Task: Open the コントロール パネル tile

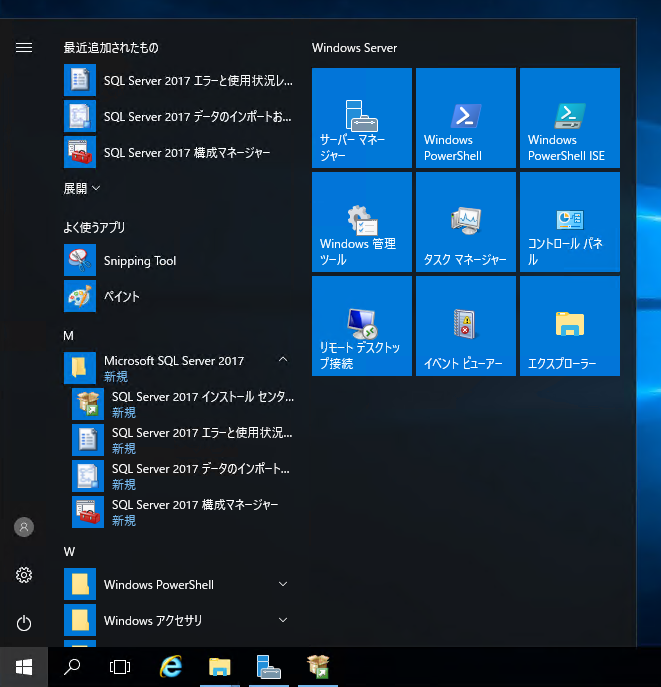Action: tap(569, 222)
